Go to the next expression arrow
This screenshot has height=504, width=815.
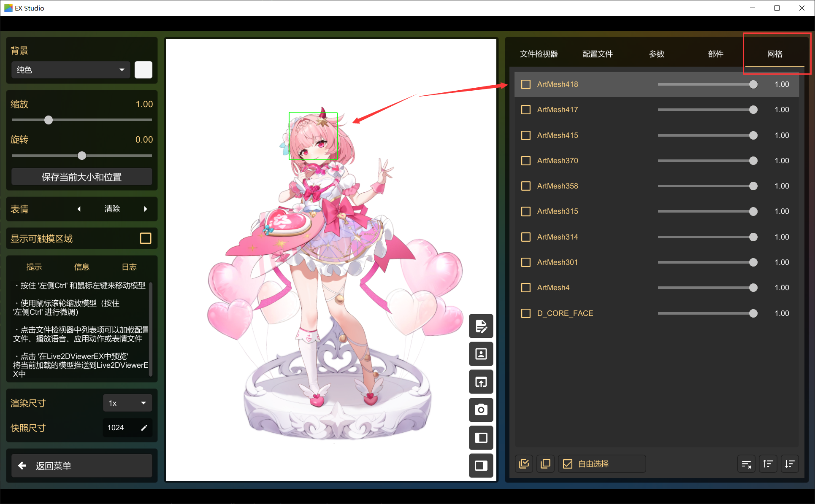146,209
